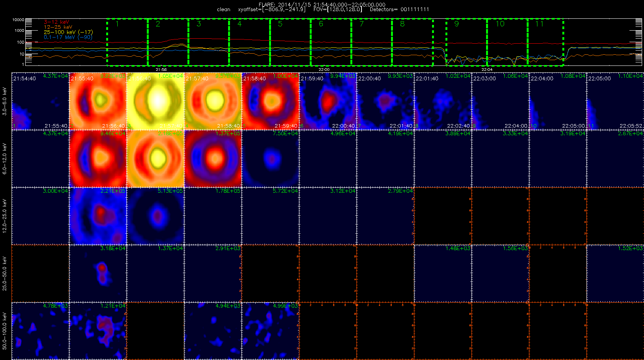Open the 6.0-12.0 keV image labeled 9.46E+04
Image resolution: width=644 pixels, height=360 pixels.
[98, 159]
